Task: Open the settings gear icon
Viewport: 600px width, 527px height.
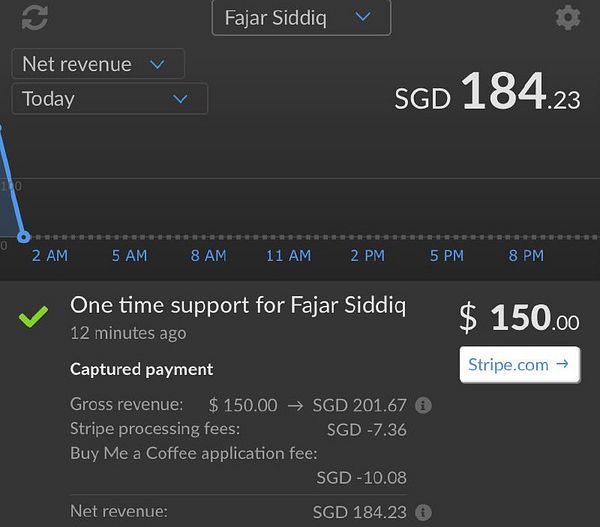Action: pyautogui.click(x=567, y=17)
